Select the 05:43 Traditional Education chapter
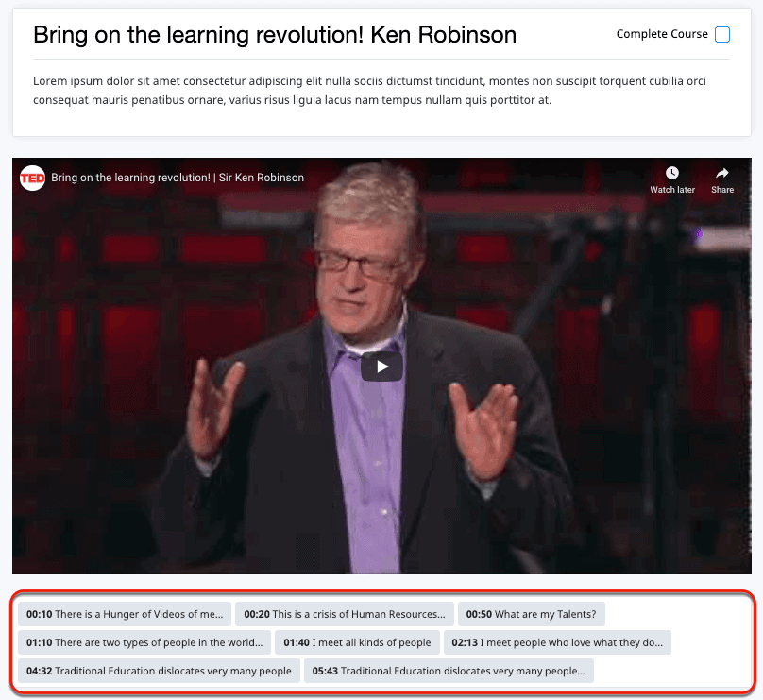The image size is (763, 700). [449, 671]
